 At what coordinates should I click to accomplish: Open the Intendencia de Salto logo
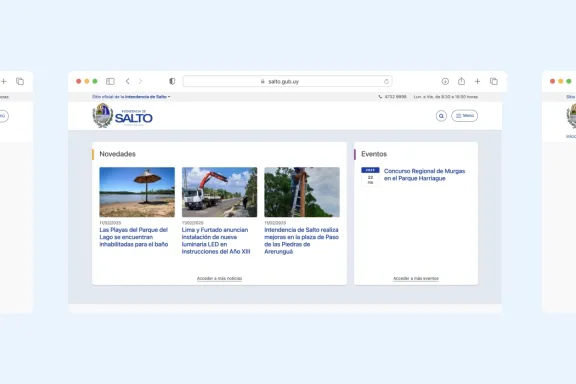122,115
